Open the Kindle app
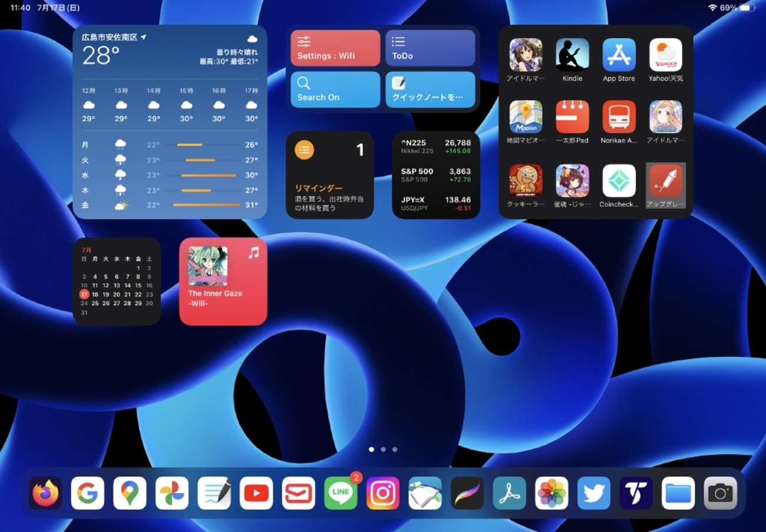The image size is (766, 532). pos(572,55)
